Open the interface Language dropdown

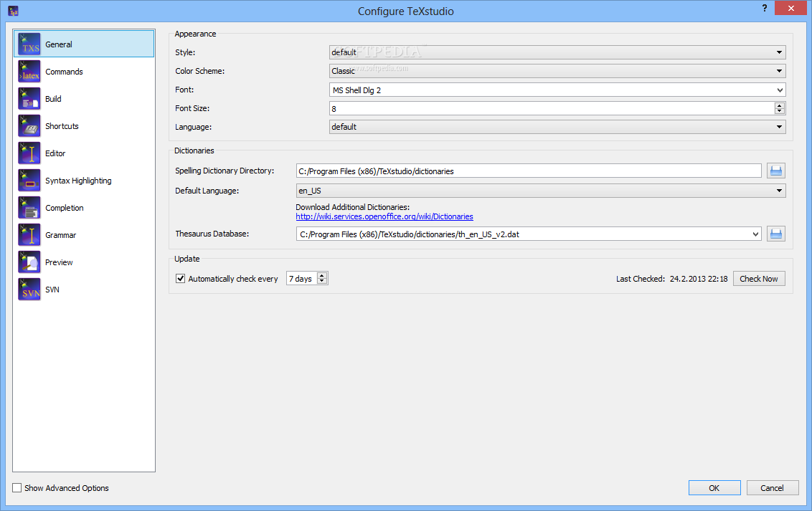tap(557, 127)
